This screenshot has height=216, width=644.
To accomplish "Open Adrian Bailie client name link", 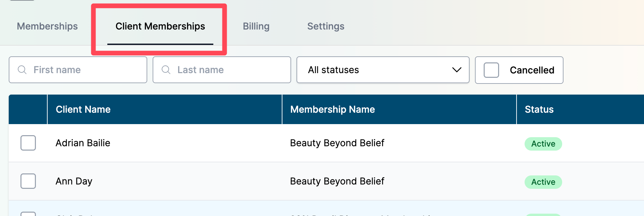I will (x=83, y=143).
